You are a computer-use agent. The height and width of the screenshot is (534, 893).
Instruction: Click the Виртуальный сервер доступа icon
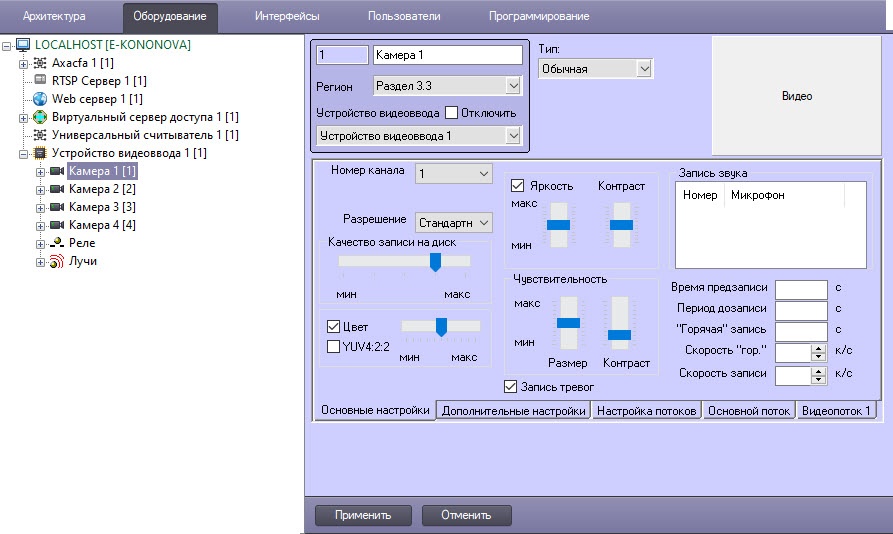point(40,117)
